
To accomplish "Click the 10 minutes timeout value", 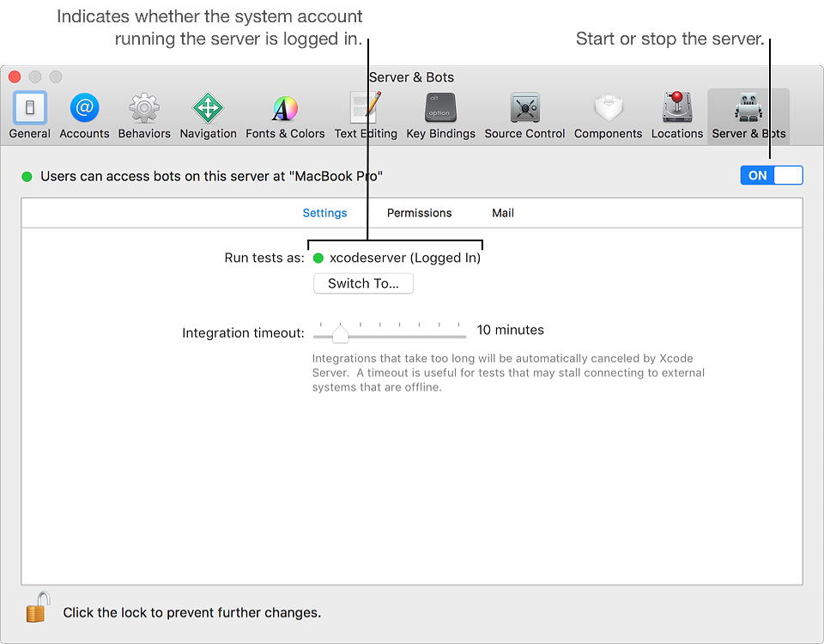I will click(x=510, y=330).
